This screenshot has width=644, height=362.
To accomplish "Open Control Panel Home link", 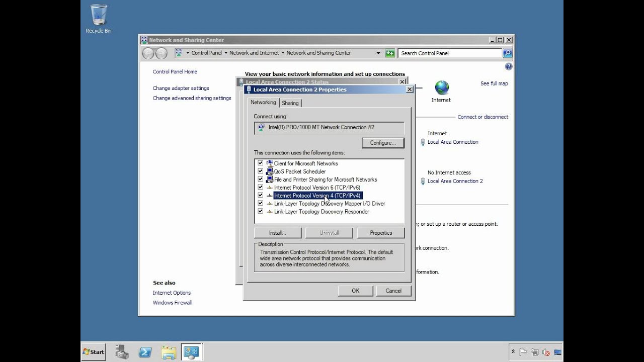I will (175, 72).
